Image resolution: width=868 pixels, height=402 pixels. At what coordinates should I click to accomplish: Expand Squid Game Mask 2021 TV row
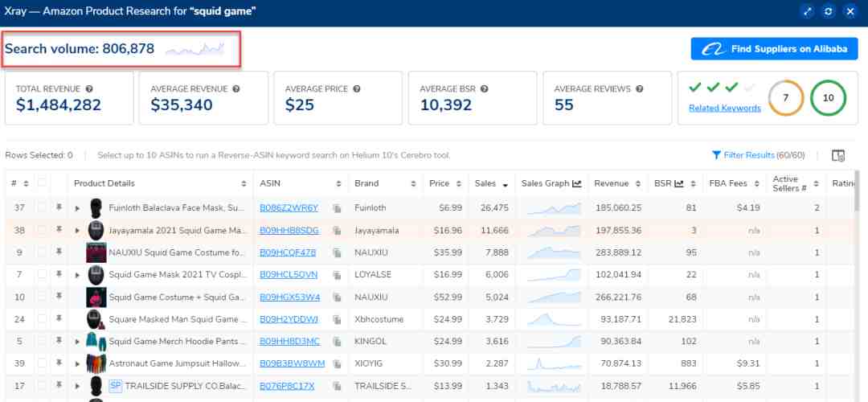(77, 275)
